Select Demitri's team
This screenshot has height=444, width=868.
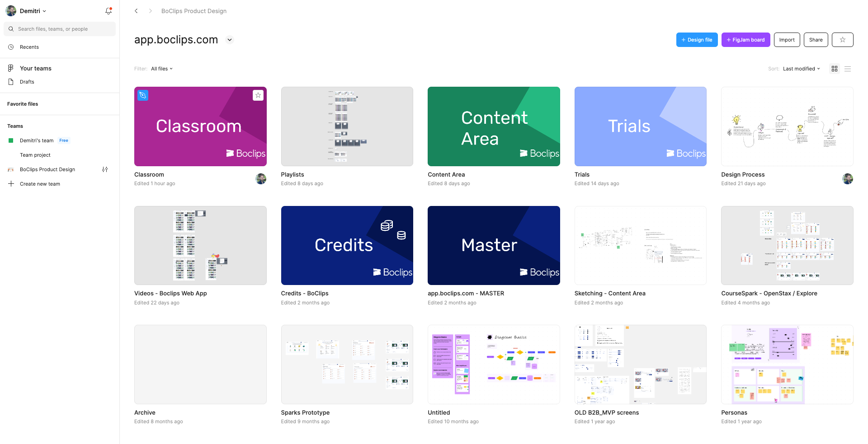tap(37, 140)
